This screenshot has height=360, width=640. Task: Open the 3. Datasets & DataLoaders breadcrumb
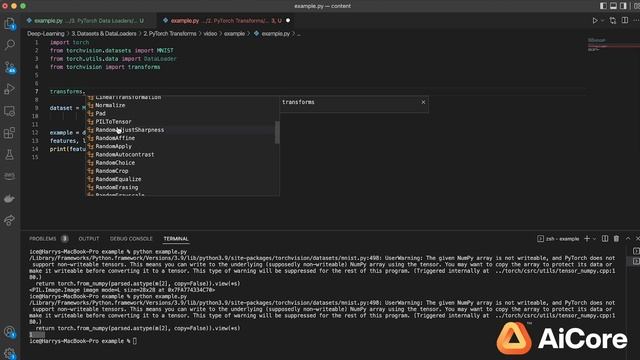click(104, 34)
